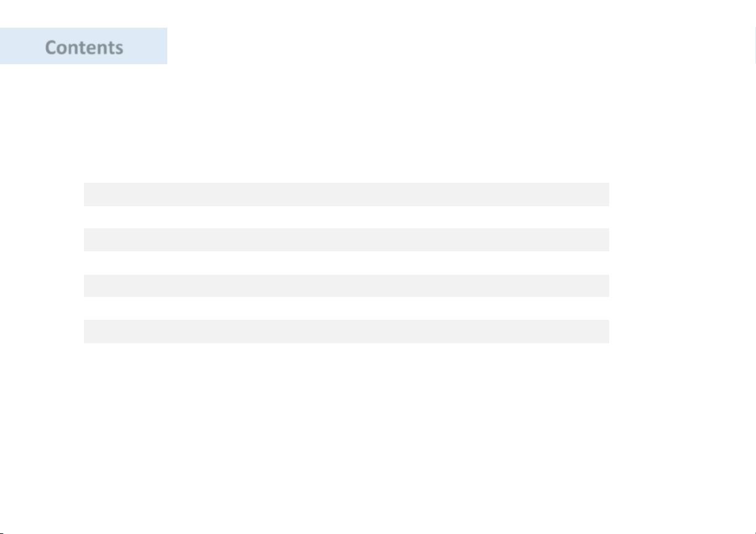Click right end of the fourth gray bar
This screenshot has height=534, width=756.
coord(603,331)
